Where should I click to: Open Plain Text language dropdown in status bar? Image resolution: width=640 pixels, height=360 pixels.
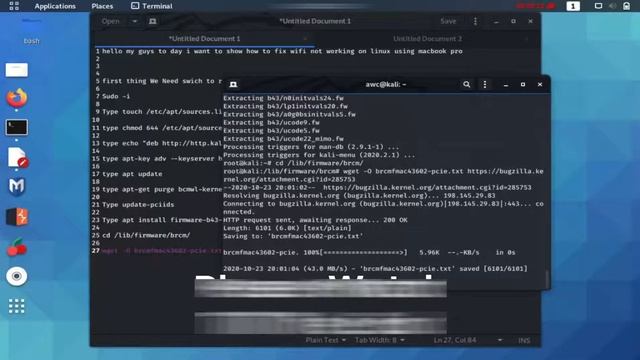pyautogui.click(x=325, y=340)
